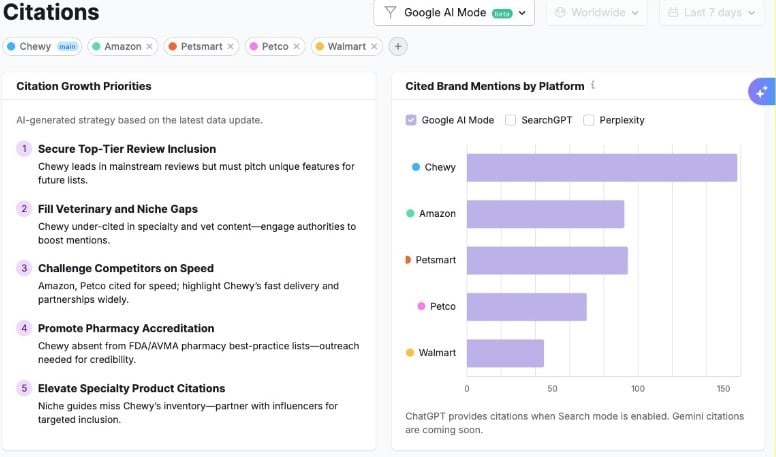Click priority number 4 badge
This screenshot has height=457, width=776.
point(24,328)
